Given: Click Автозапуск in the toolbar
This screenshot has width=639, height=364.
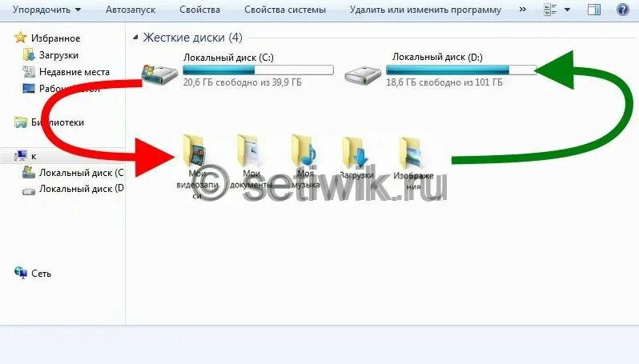Looking at the screenshot, I should [x=131, y=10].
